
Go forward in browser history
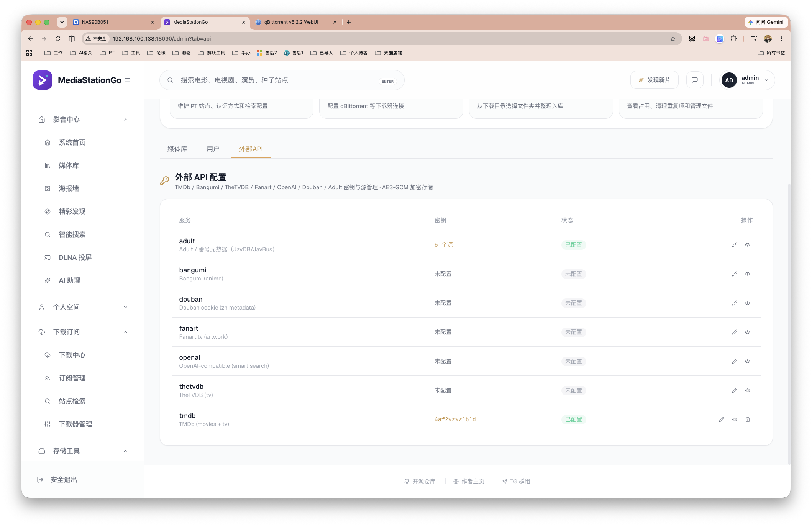click(x=44, y=39)
